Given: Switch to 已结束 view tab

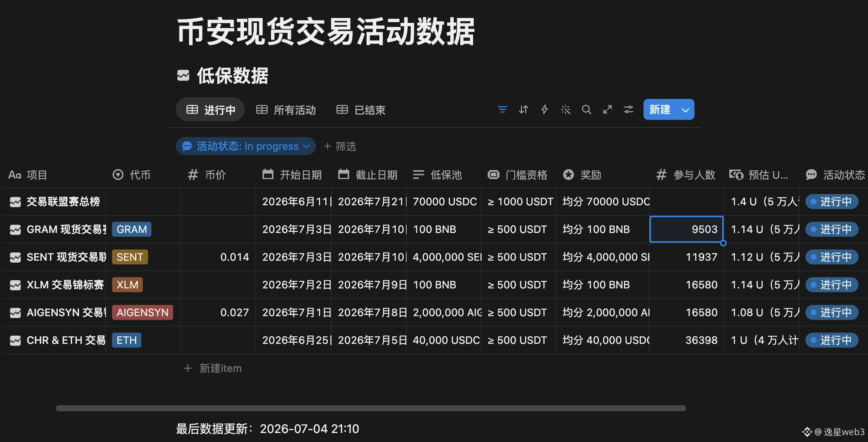Looking at the screenshot, I should coord(361,110).
